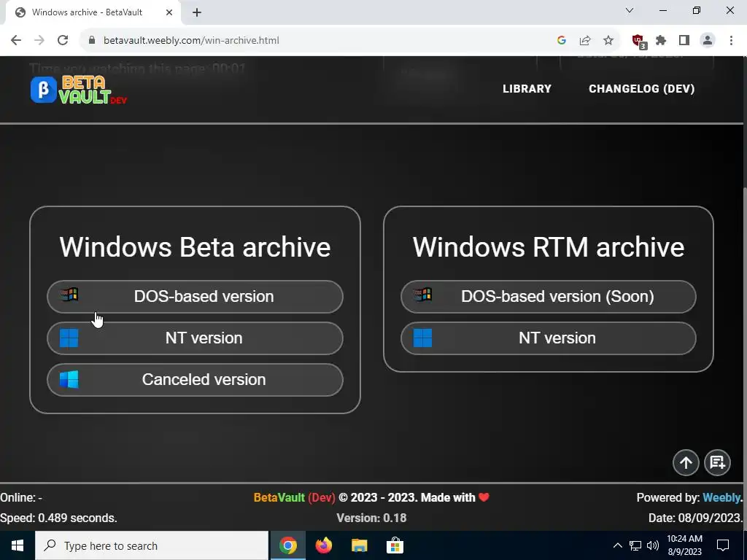Image resolution: width=747 pixels, height=560 pixels.
Task: Expand the hidden tray icons chevron
Action: 617,545
